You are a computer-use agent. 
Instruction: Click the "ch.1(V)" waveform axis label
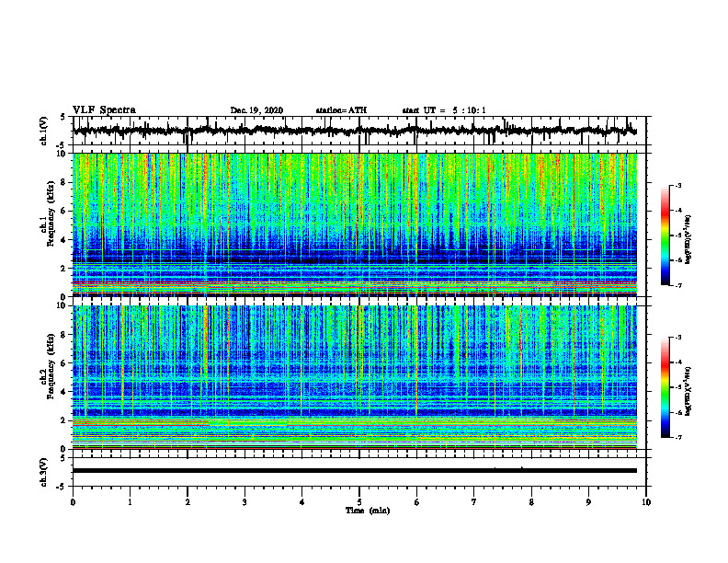(x=44, y=131)
